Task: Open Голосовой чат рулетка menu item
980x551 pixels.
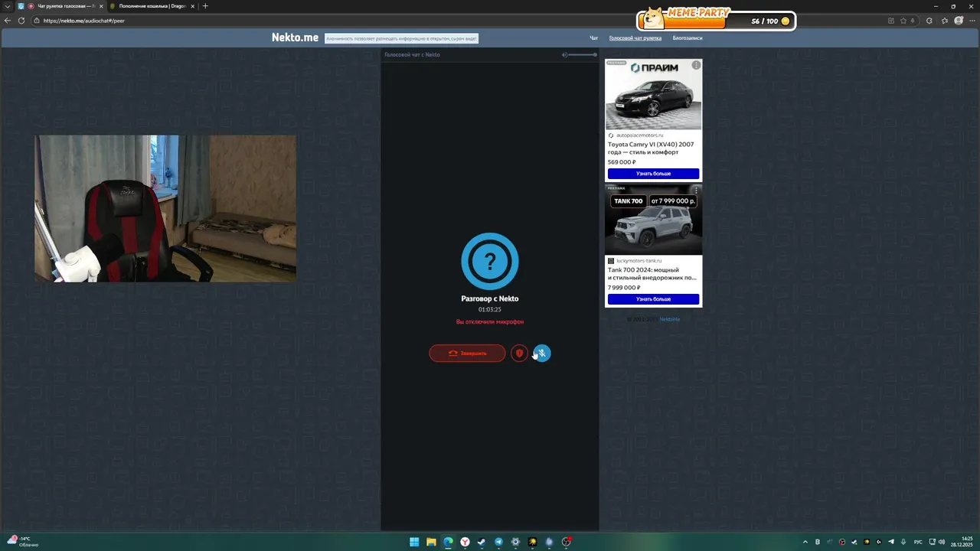Action: pyautogui.click(x=635, y=37)
